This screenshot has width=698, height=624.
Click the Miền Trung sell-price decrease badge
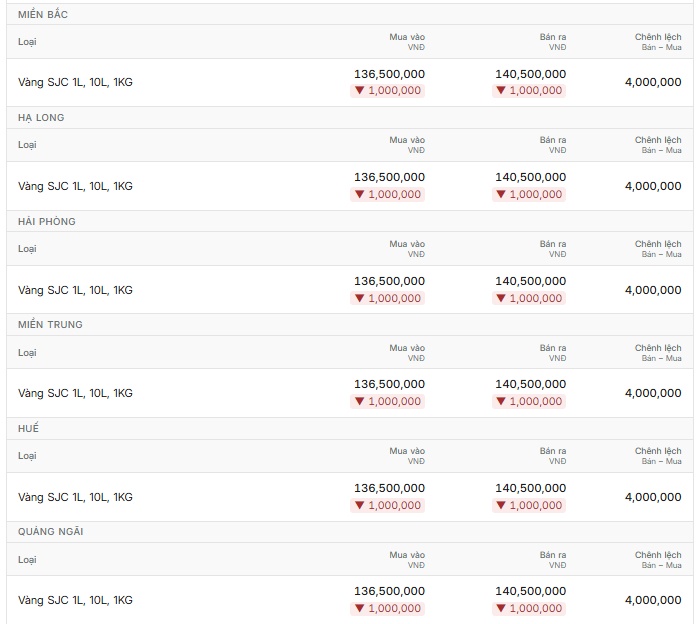click(529, 401)
